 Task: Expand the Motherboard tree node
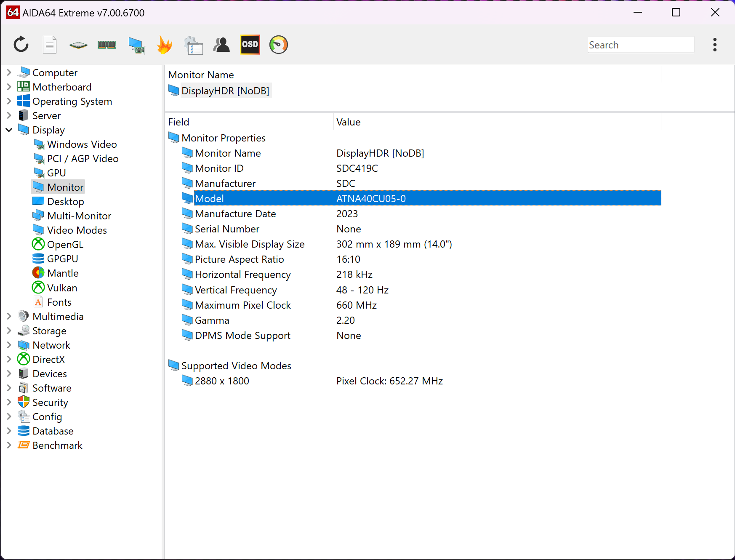point(9,87)
